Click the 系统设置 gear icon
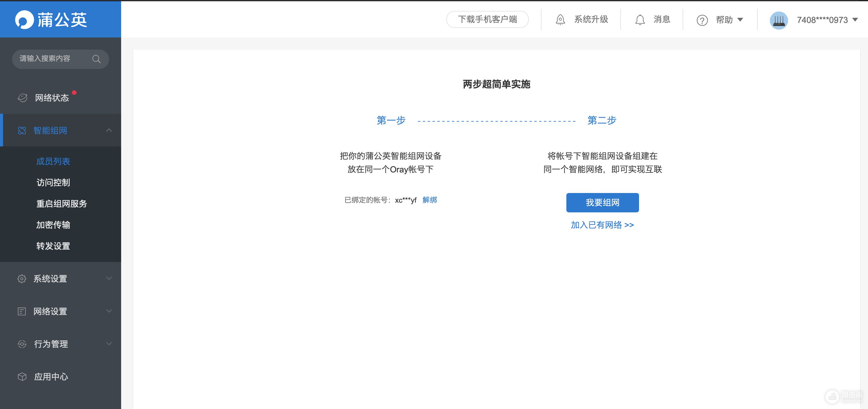 coord(22,279)
